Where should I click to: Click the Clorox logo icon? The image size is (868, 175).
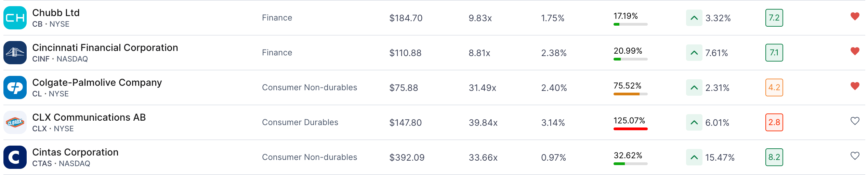pyautogui.click(x=15, y=122)
